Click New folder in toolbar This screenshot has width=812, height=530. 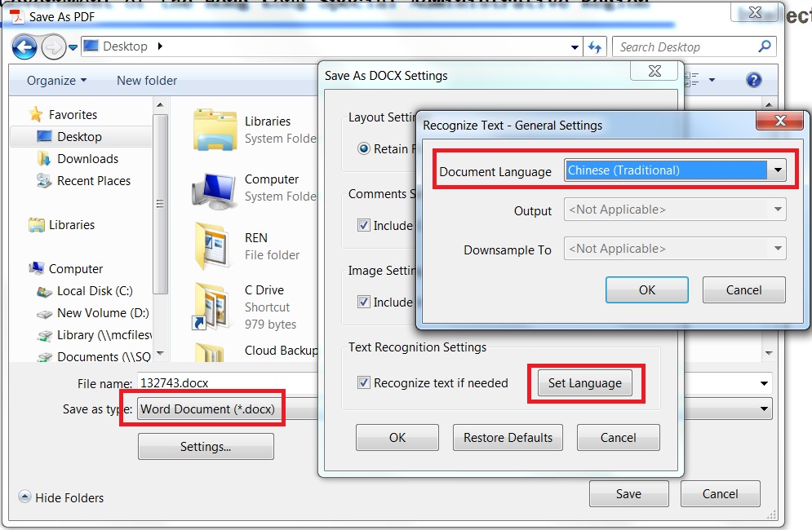coord(147,81)
